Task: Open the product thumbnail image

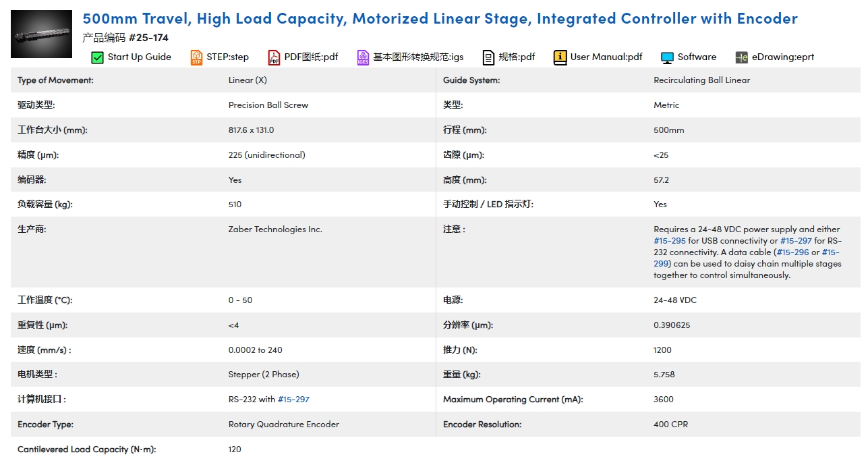Action: (x=42, y=34)
